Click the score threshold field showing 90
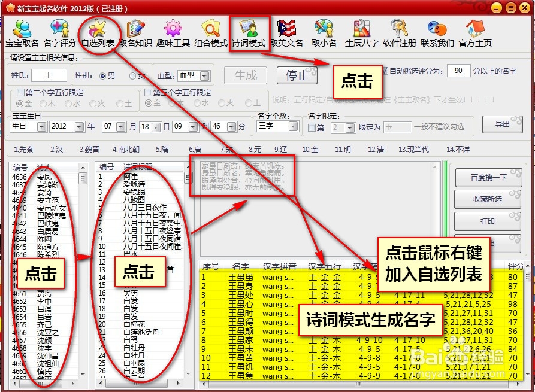The height and width of the screenshot is (392, 535). (458, 71)
